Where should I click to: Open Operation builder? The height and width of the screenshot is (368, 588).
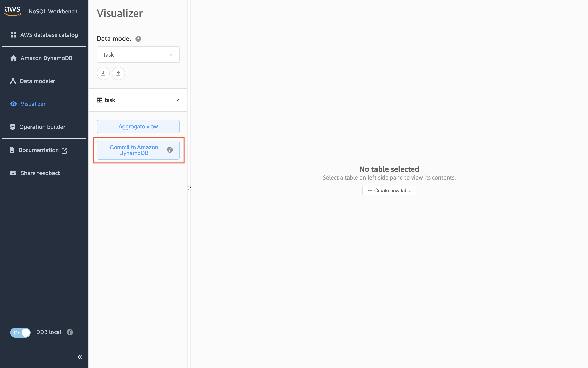[x=38, y=127]
